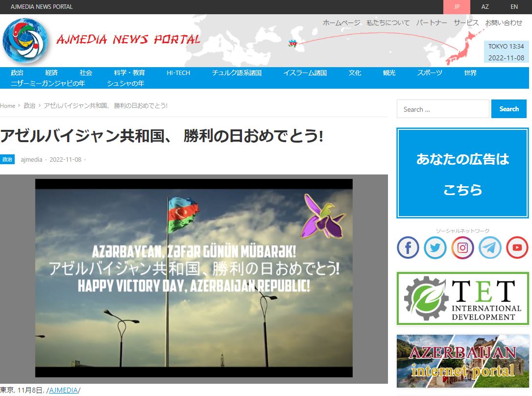The image size is (532, 396).
Task: Click the Search input field
Action: click(443, 109)
